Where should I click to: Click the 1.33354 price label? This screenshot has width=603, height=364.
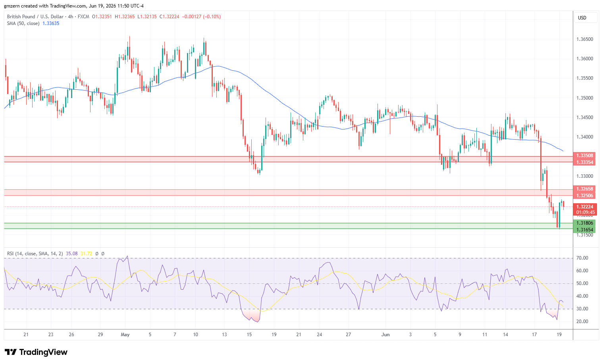pyautogui.click(x=585, y=162)
